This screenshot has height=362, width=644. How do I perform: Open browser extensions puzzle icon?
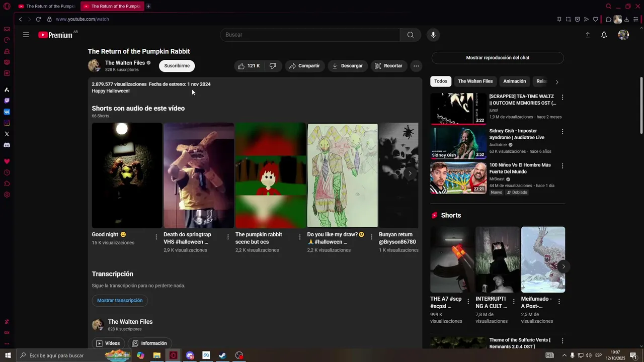[x=608, y=19]
